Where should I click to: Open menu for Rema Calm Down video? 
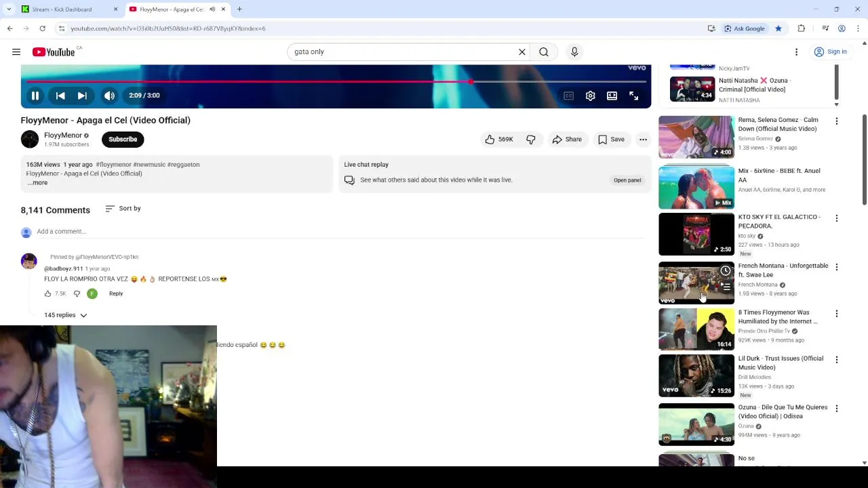point(836,121)
